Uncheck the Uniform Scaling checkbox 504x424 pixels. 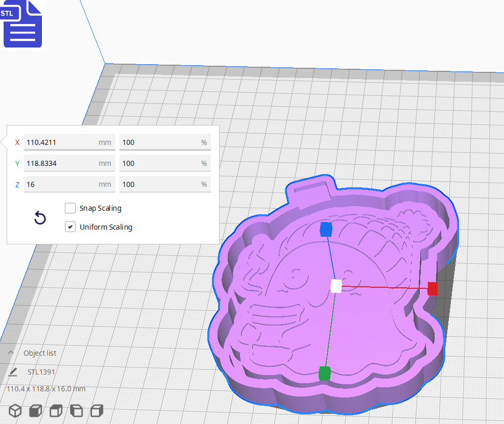(x=70, y=227)
